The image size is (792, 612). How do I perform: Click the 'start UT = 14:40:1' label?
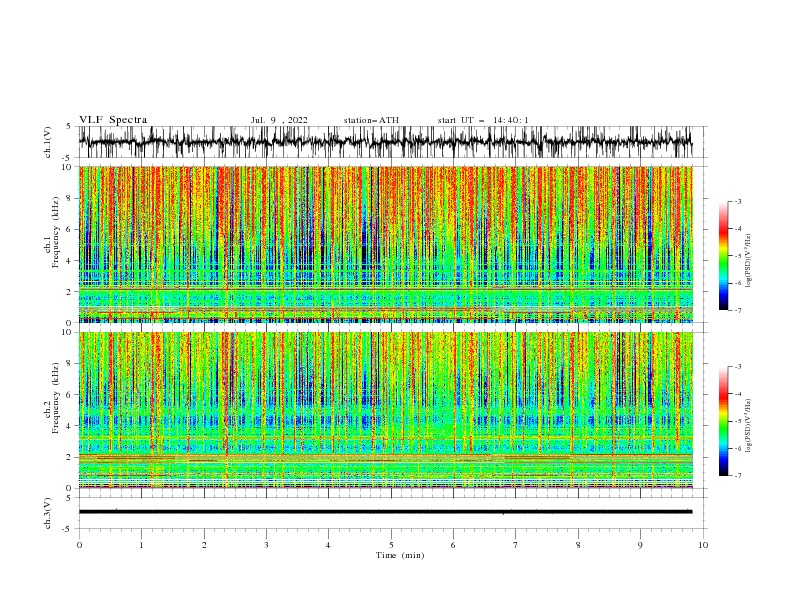pos(483,120)
